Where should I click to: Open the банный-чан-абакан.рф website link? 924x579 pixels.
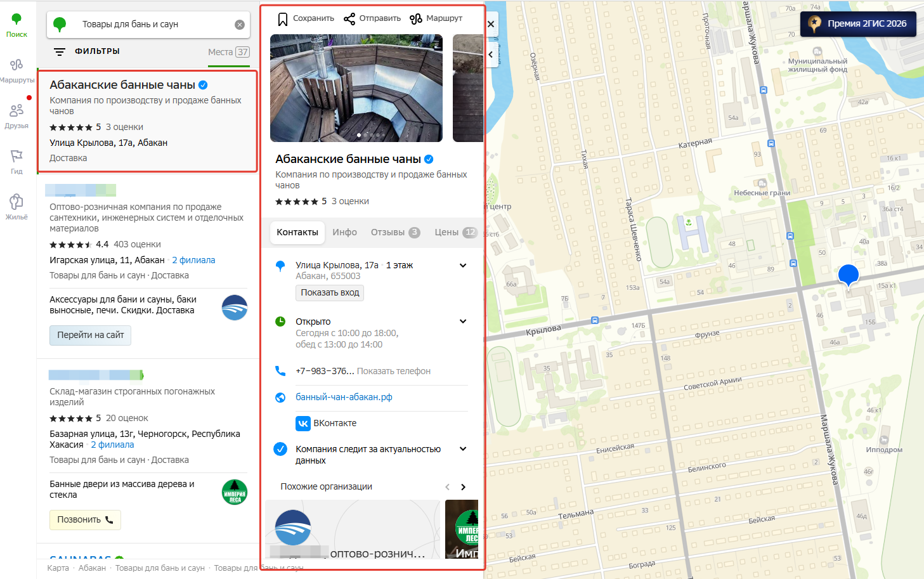[x=344, y=397]
